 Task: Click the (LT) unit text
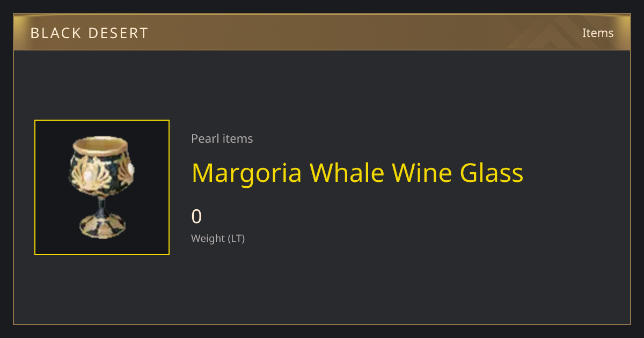236,238
